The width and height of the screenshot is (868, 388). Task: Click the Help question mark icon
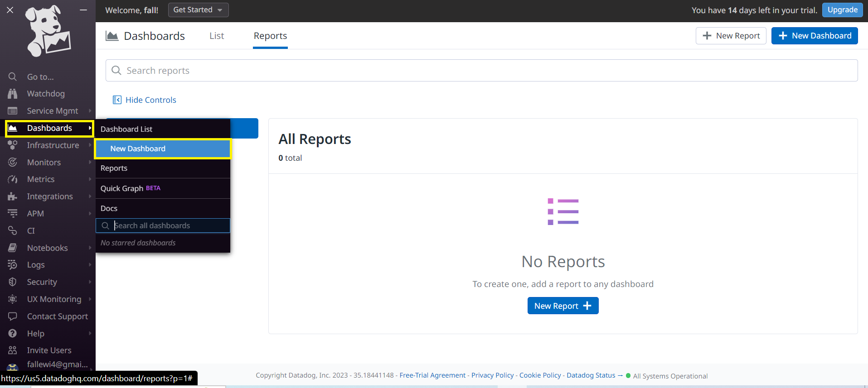13,333
